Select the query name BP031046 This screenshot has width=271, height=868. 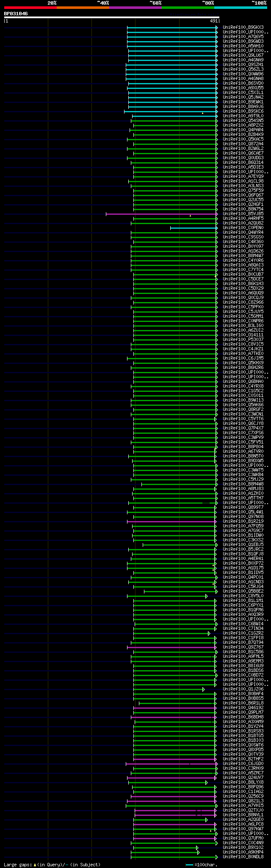(x=16, y=14)
